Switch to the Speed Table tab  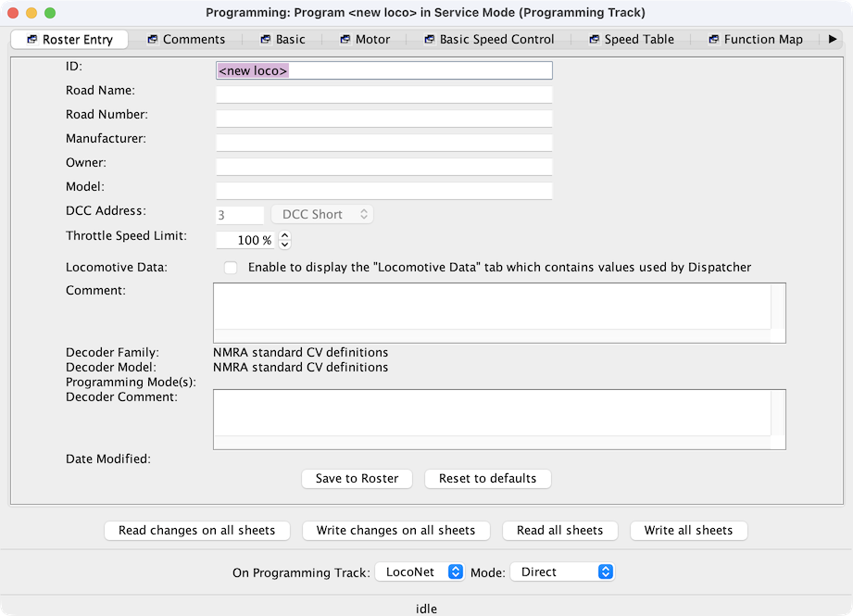tap(632, 39)
